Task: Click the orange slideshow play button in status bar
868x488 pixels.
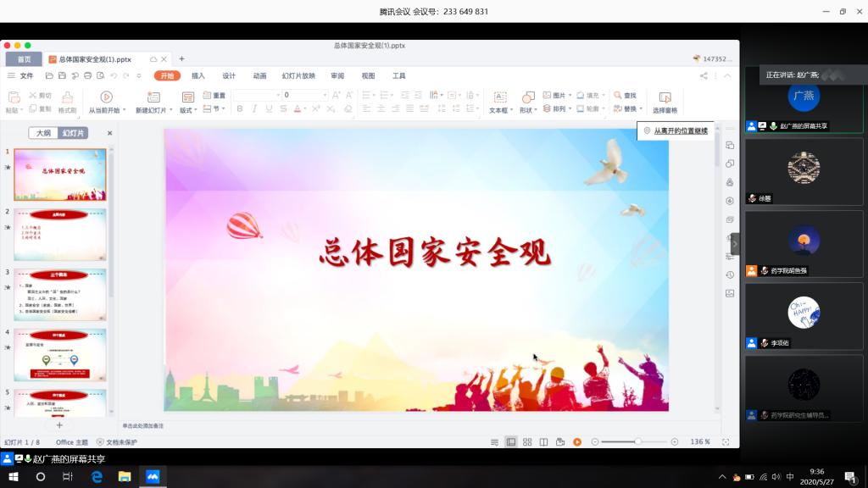Action: pos(576,442)
